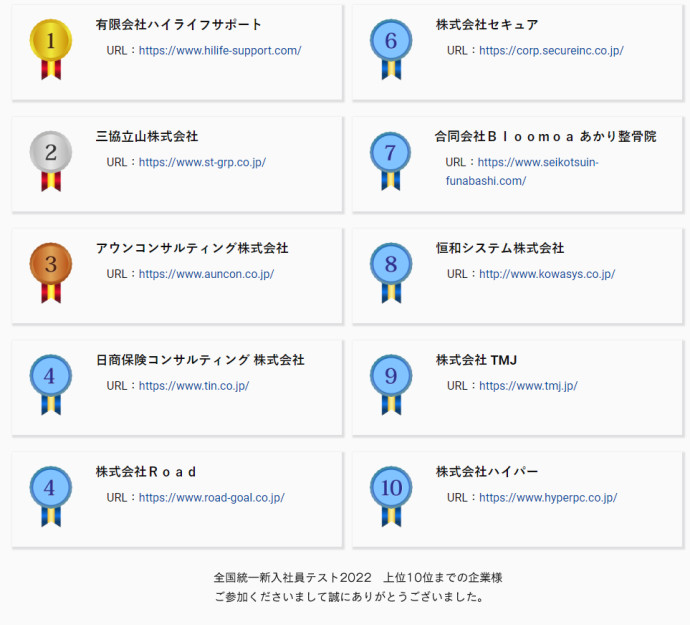
Task: Click the blue rank 9 badge icon
Action: (391, 385)
